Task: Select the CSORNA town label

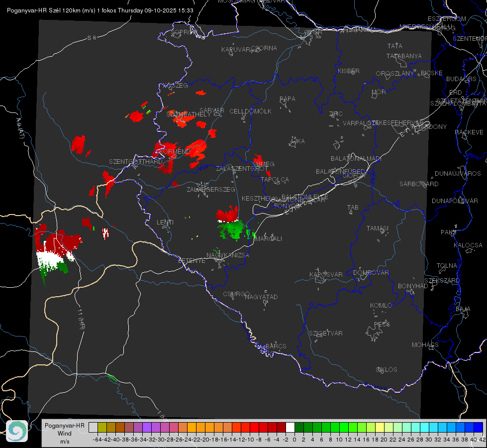Action: [264, 48]
